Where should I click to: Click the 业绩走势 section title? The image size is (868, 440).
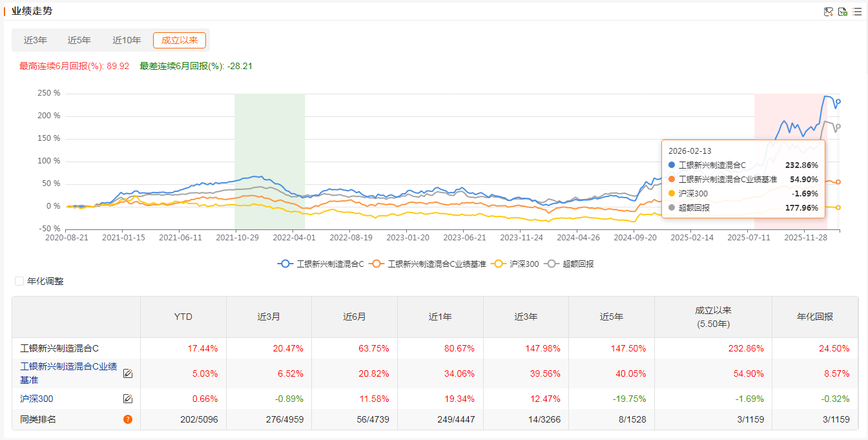coord(32,11)
